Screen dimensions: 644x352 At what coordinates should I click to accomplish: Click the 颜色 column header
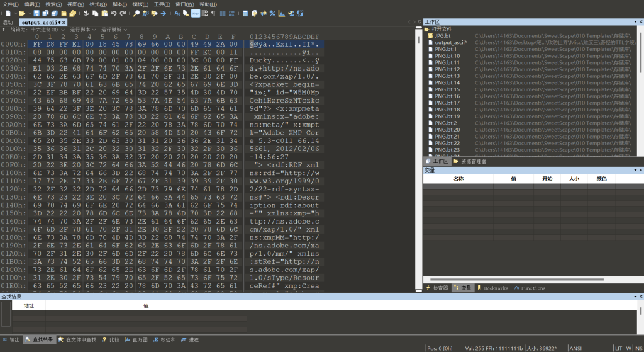tap(601, 179)
